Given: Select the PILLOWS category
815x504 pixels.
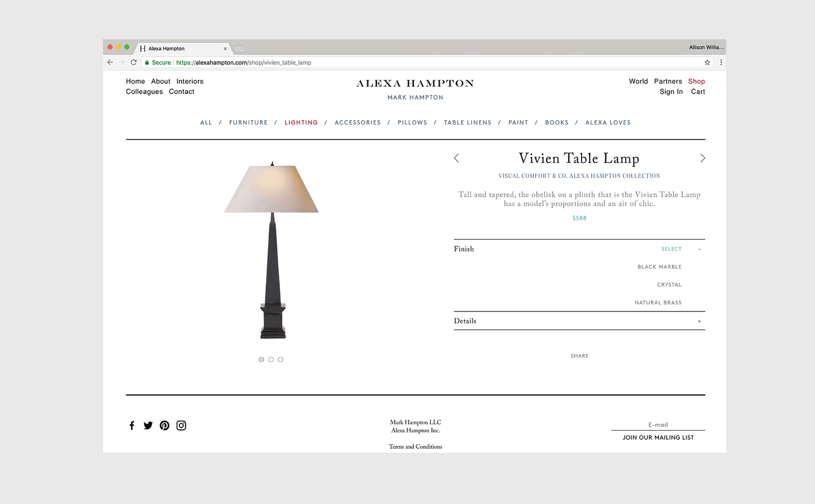Looking at the screenshot, I should click(412, 123).
